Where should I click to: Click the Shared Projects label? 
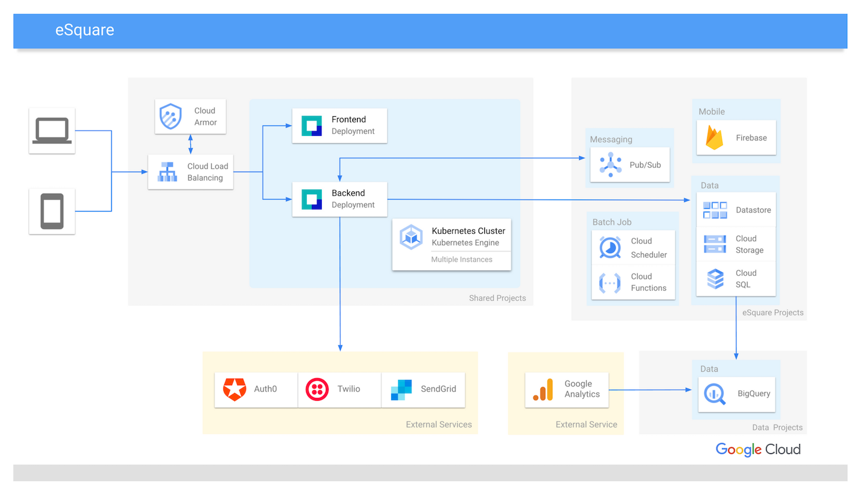tap(498, 298)
